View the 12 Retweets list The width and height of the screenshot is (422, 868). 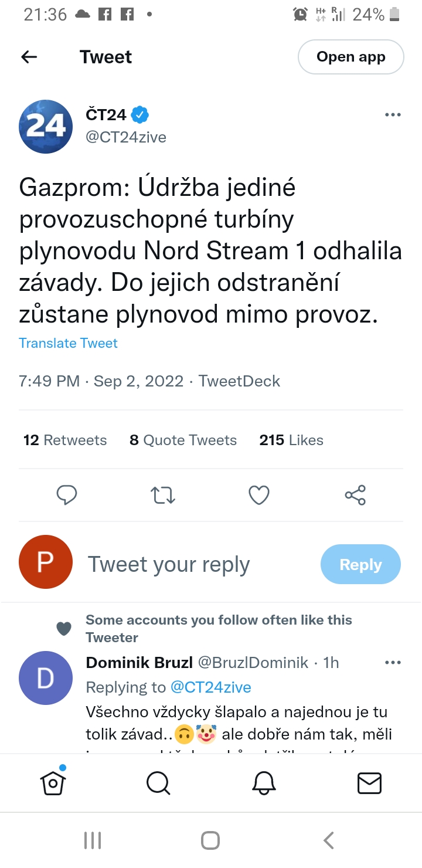pyautogui.click(x=65, y=440)
